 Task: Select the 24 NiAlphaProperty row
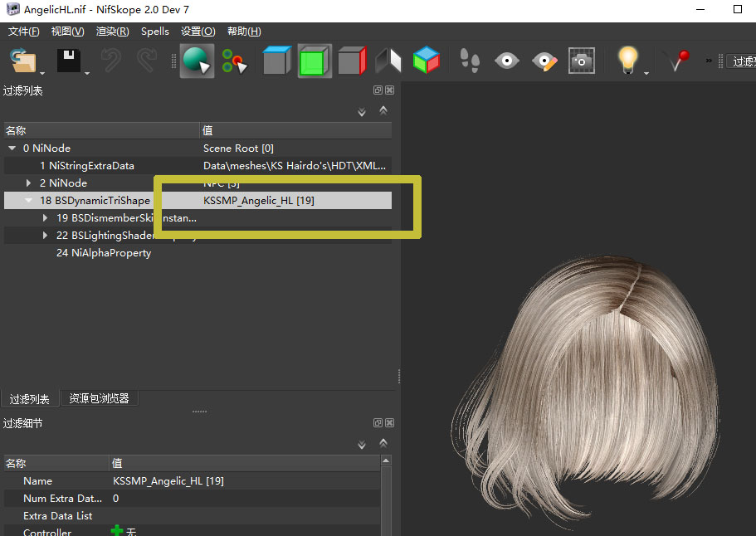tap(198, 252)
